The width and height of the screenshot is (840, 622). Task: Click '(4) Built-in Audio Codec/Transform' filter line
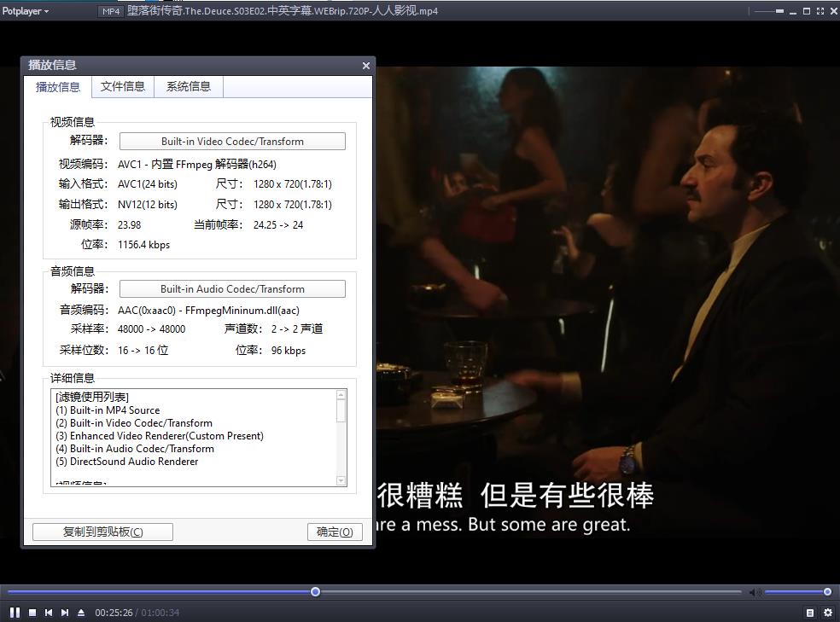point(135,449)
